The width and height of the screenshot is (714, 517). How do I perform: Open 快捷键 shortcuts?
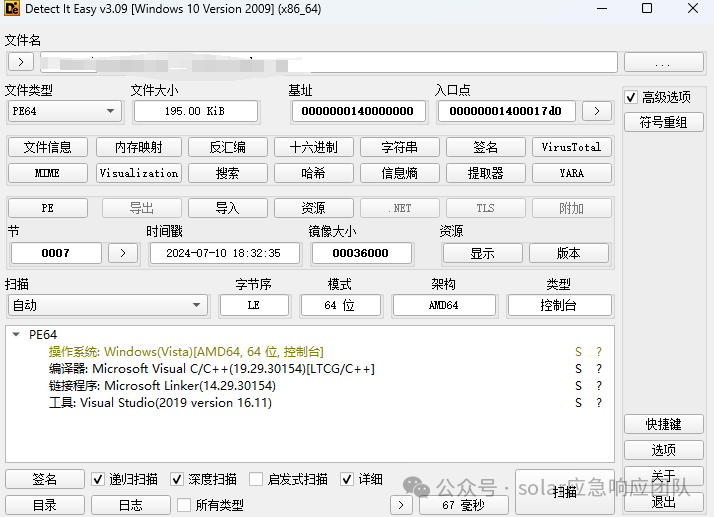click(663, 425)
